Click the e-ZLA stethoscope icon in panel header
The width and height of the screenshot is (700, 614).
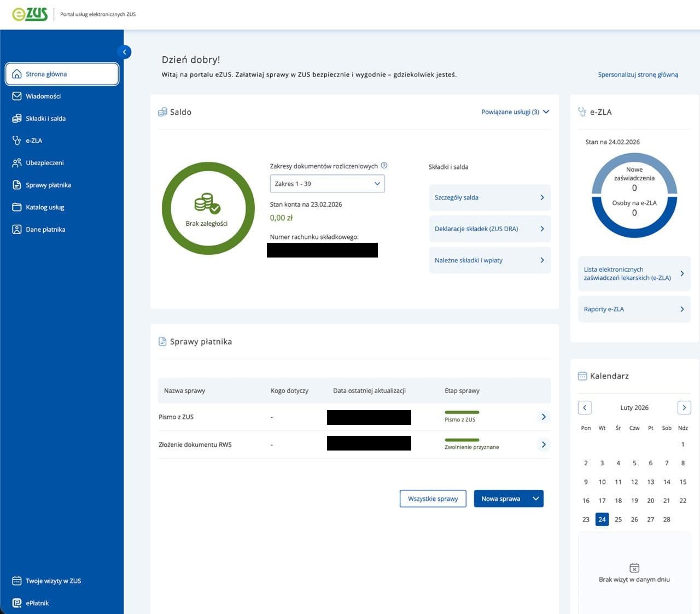582,112
